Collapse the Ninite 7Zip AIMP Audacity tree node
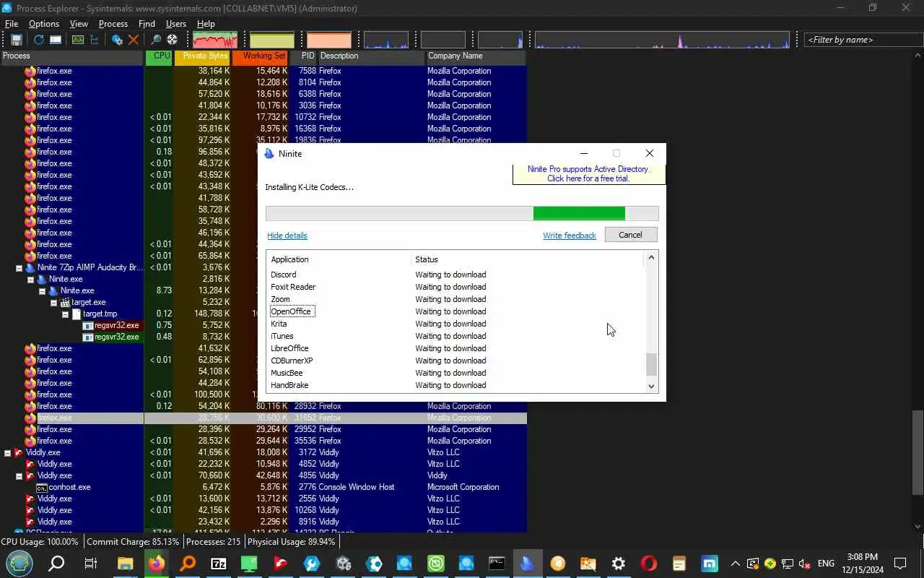924x578 pixels. pos(19,267)
